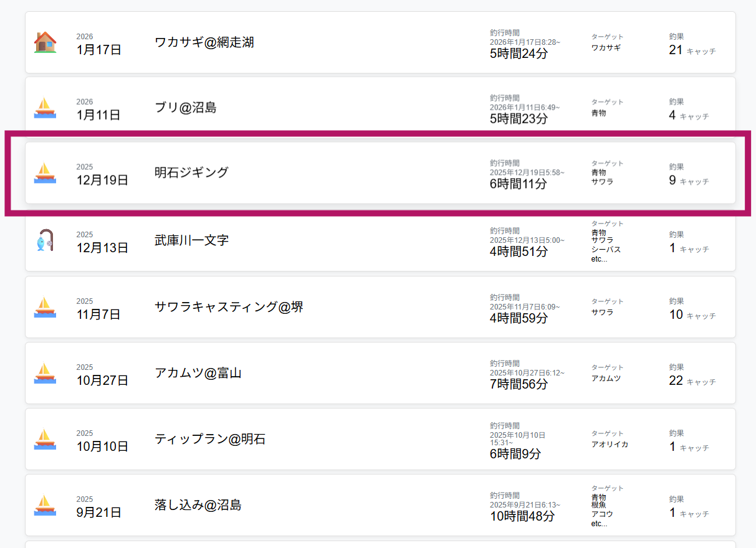Click the fishing rod icon for 武庫川一文字
756x548 pixels.
[x=45, y=240]
